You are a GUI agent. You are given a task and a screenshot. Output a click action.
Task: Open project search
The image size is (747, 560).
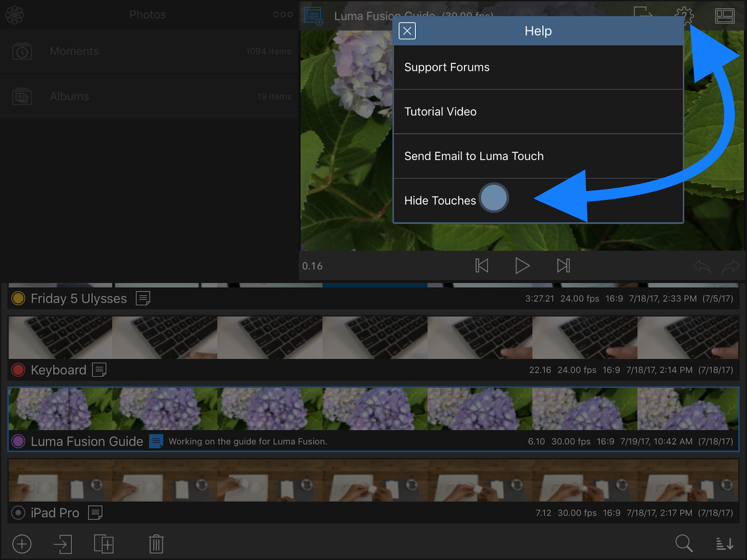684,544
